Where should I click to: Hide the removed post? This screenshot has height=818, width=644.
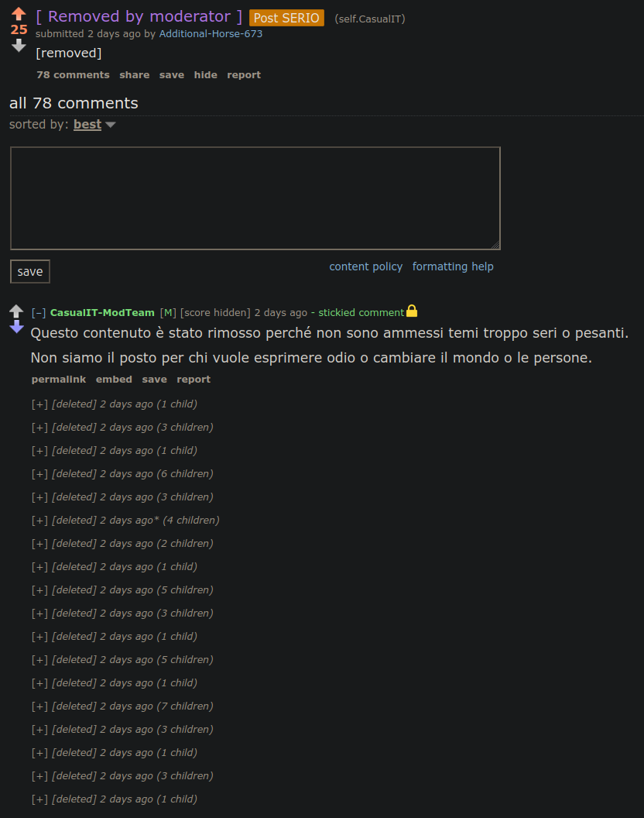(x=205, y=75)
